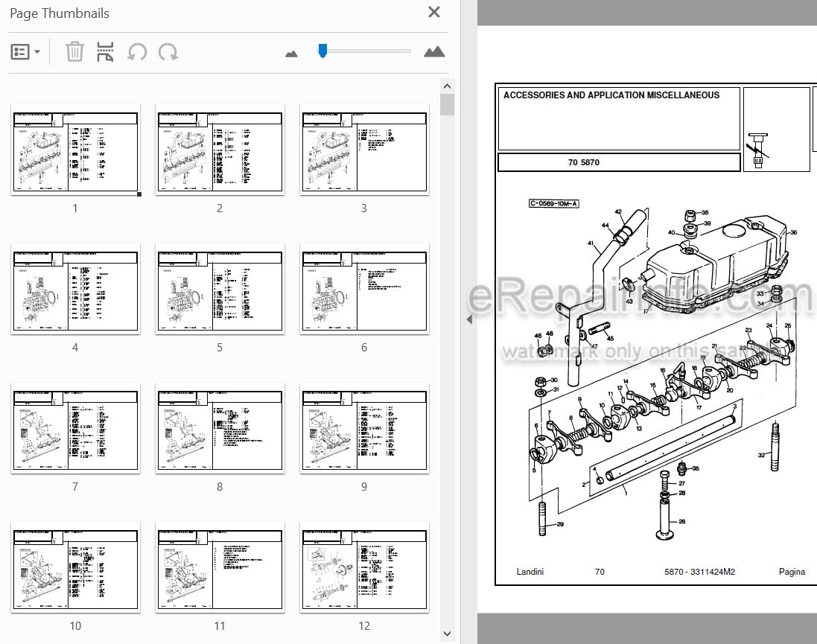Screen dimensions: 817x644
Task: Expand the options dropdown arrow
Action: [x=37, y=51]
